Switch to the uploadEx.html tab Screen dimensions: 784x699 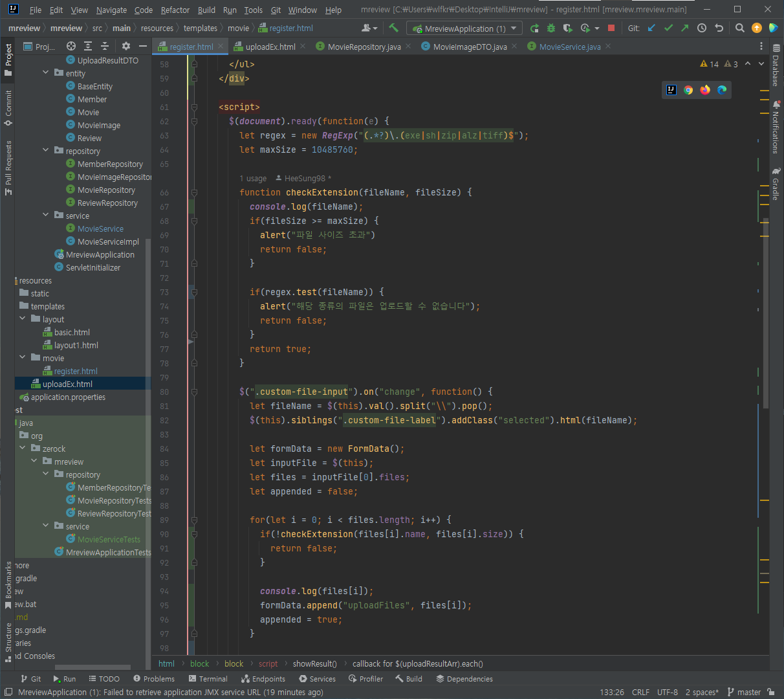click(270, 47)
